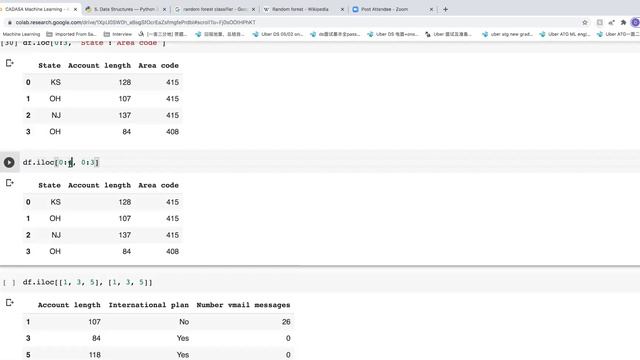Click State header in the df.loc output table
The width and height of the screenshot is (640, 360).
(x=49, y=66)
